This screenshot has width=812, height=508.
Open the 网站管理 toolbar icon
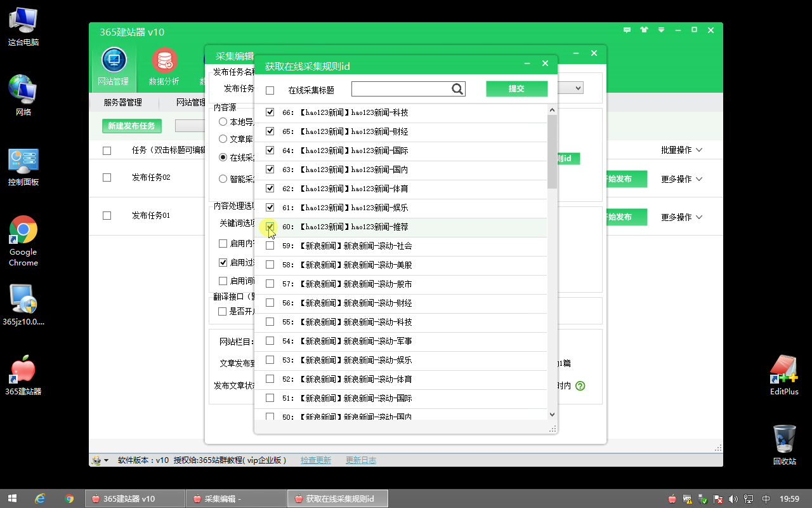pyautogui.click(x=114, y=67)
